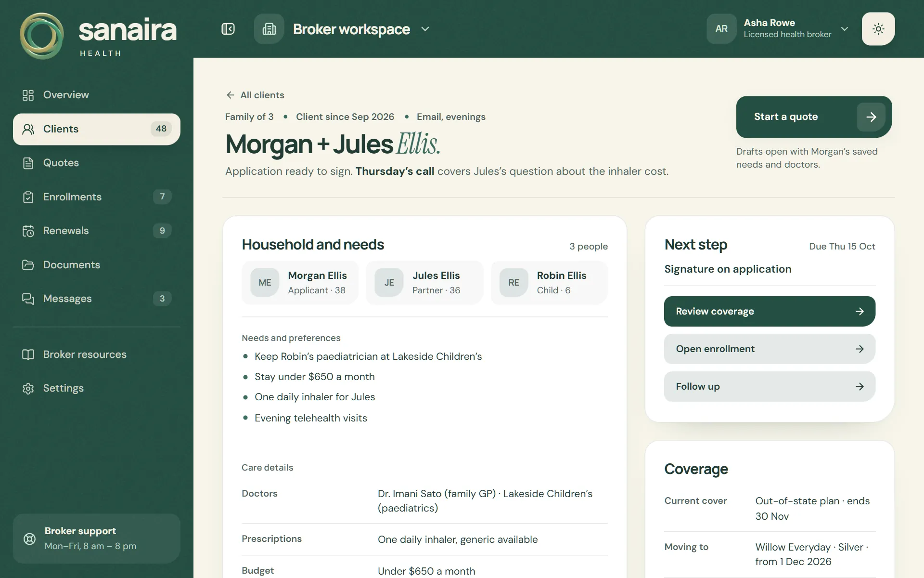Click the Messages chat bubbles icon

coord(28,299)
